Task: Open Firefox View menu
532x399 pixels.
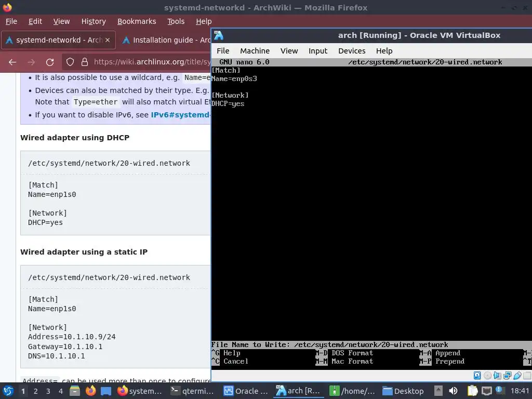Action: (61, 21)
